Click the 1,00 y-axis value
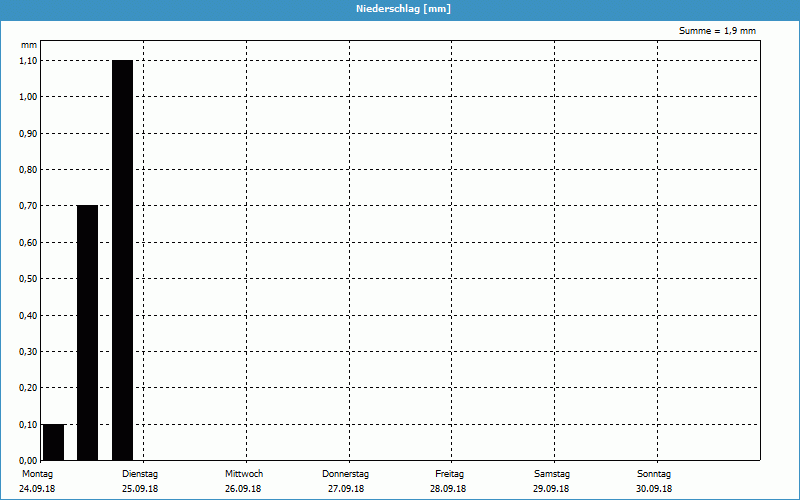 tap(28, 97)
